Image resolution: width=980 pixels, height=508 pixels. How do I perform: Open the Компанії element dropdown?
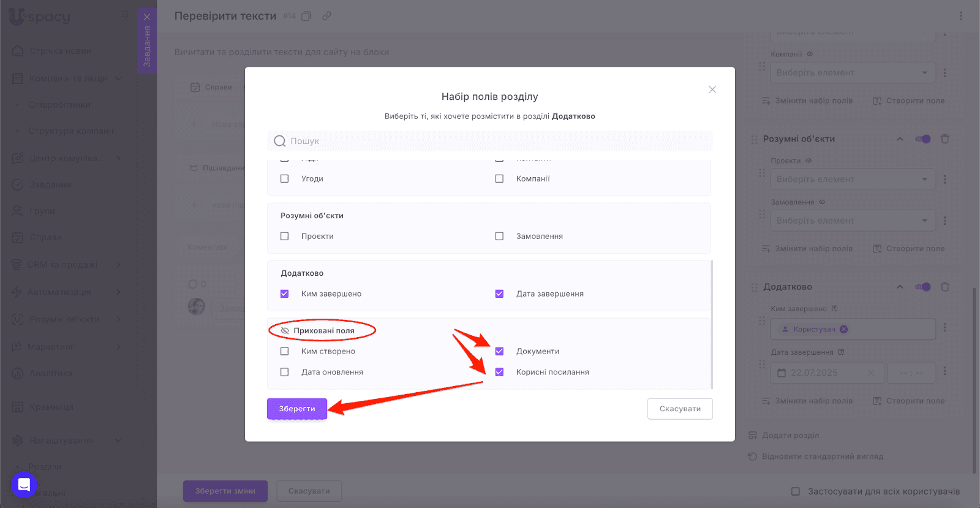pos(852,72)
